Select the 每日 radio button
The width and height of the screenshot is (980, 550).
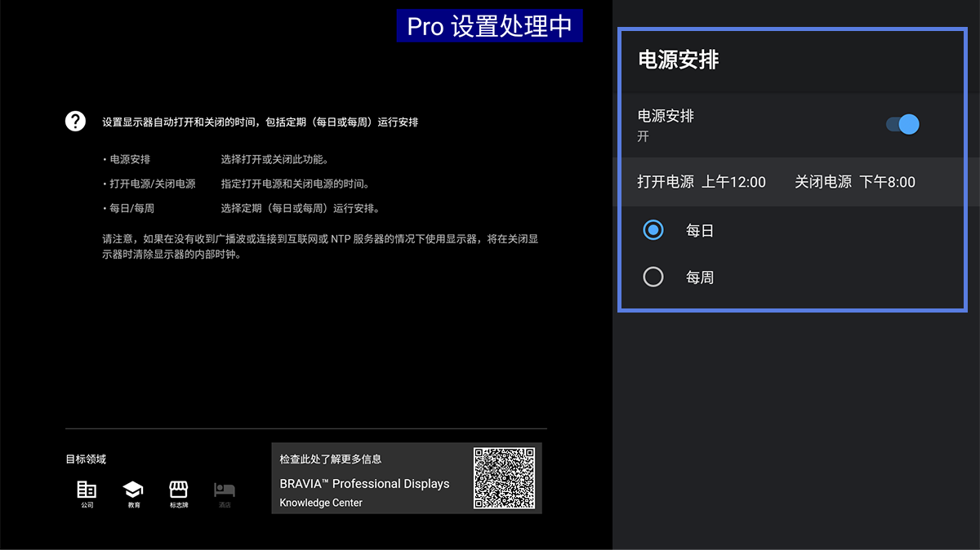point(653,231)
